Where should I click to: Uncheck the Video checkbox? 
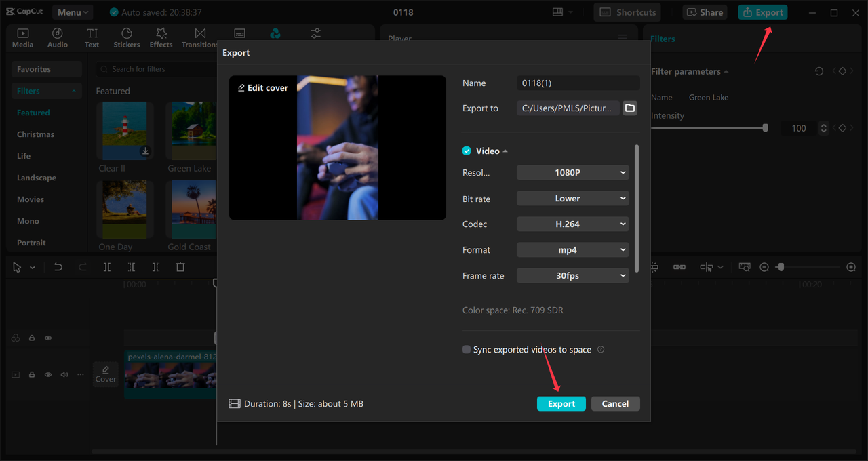[467, 151]
